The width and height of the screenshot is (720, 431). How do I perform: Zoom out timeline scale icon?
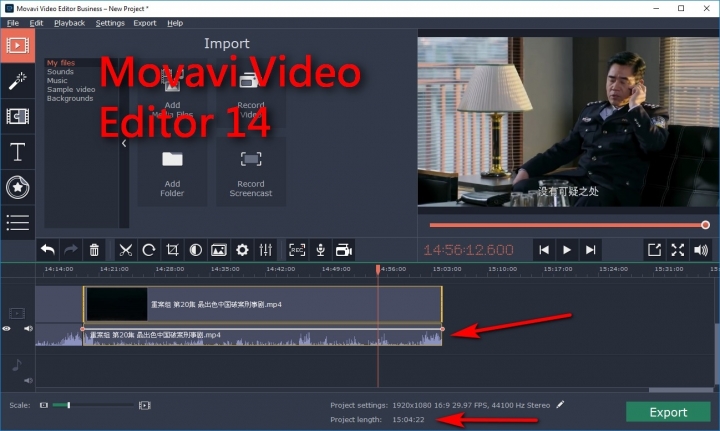coord(44,405)
